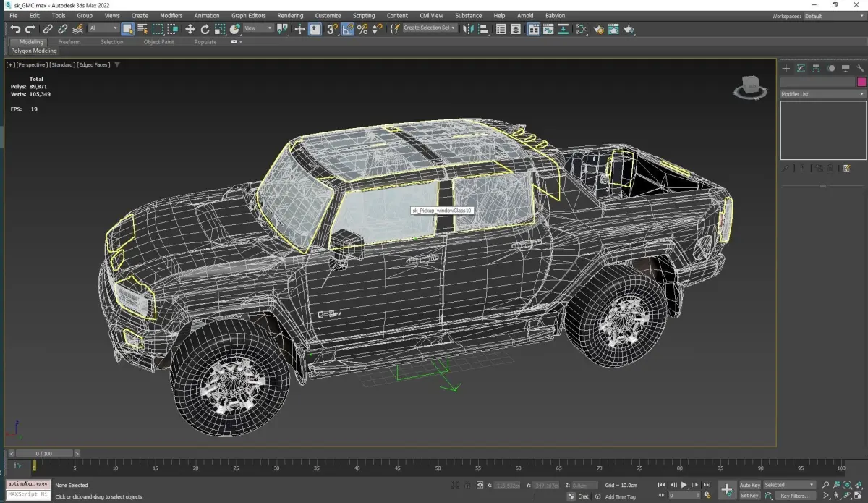Viewport: 868px width, 503px height.
Task: Toggle the Scene Explorer icon
Action: tap(501, 29)
